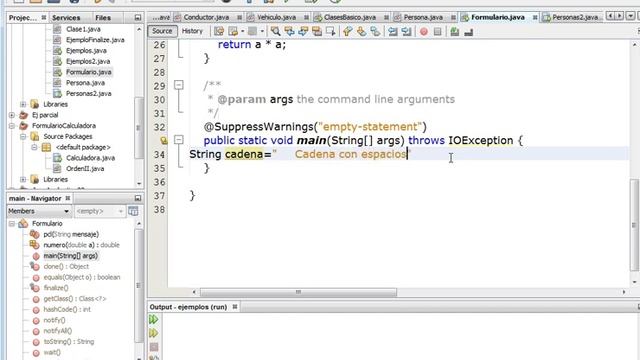The width and height of the screenshot is (640, 360).
Task: Collapse the Source Packages node
Action: [23, 136]
